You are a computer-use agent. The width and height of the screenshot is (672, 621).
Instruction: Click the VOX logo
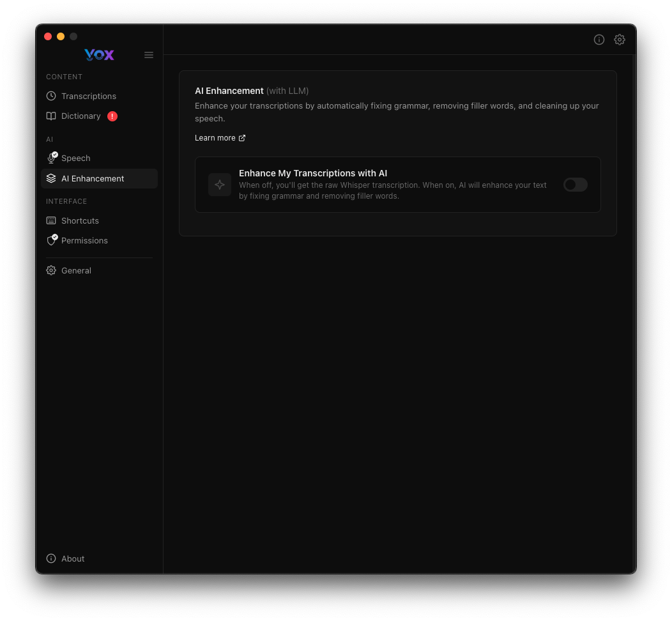[x=99, y=55]
